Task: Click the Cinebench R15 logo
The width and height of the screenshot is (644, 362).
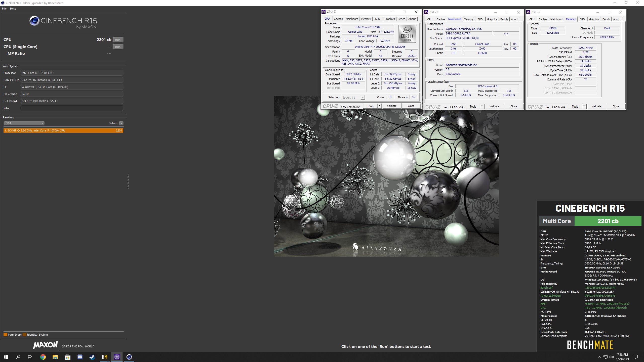Action: tap(63, 22)
